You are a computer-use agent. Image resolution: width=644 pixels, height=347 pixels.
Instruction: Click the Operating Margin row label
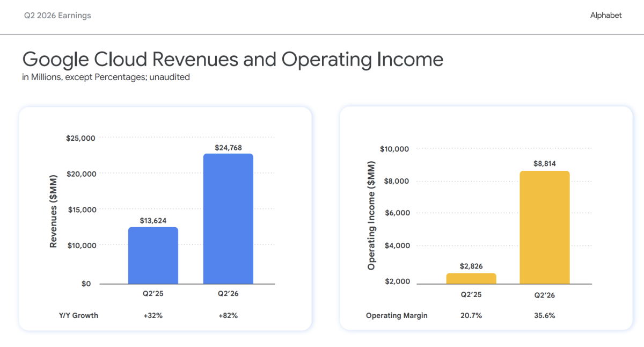[x=397, y=315]
